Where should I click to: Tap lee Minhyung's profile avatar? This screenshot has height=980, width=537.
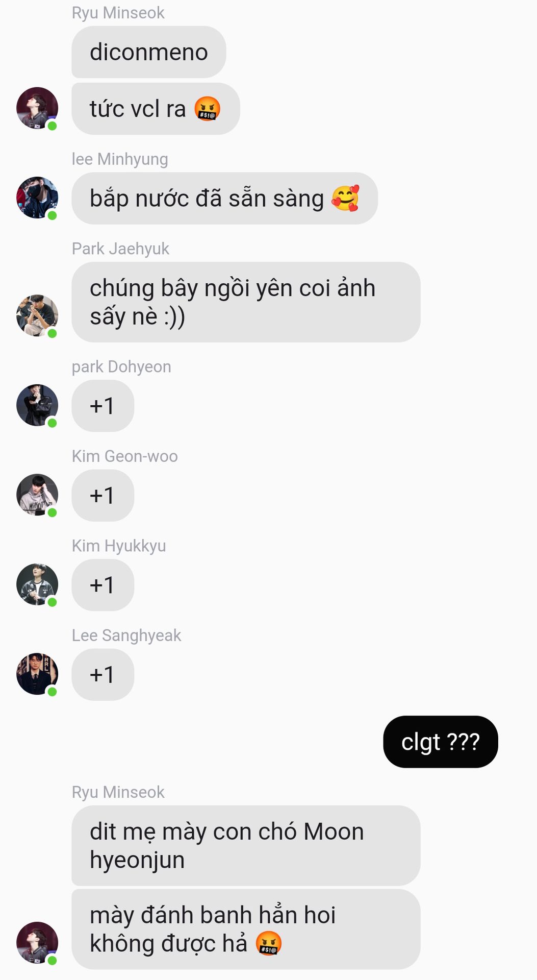point(37,198)
